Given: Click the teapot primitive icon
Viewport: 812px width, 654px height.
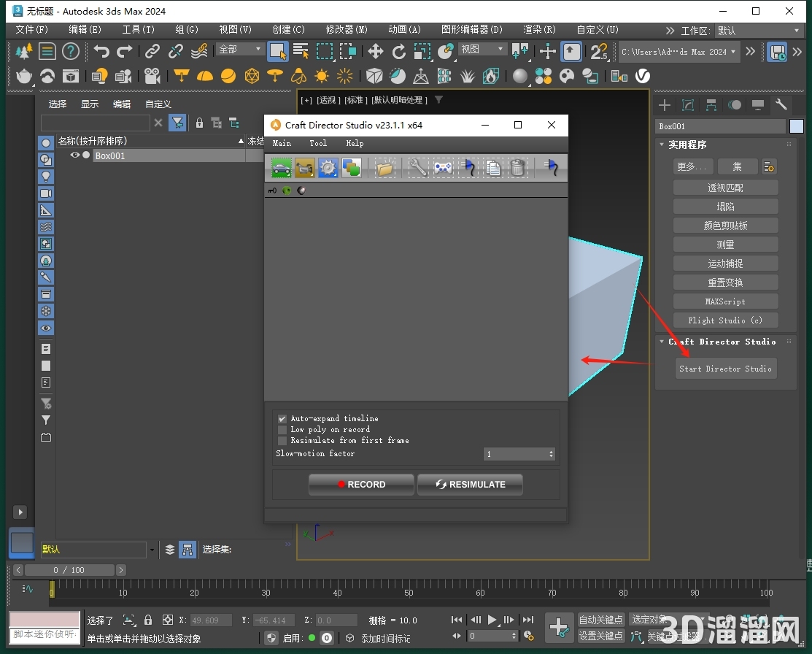Looking at the screenshot, I should coord(24,76).
